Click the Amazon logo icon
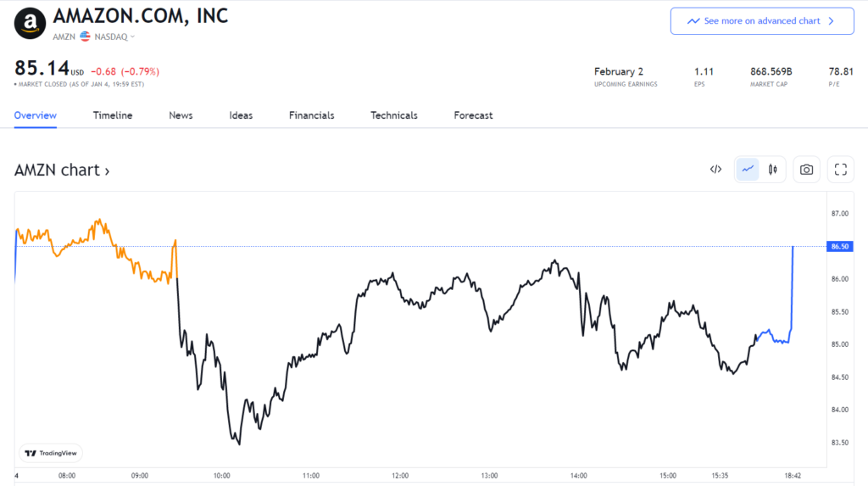 (x=31, y=22)
